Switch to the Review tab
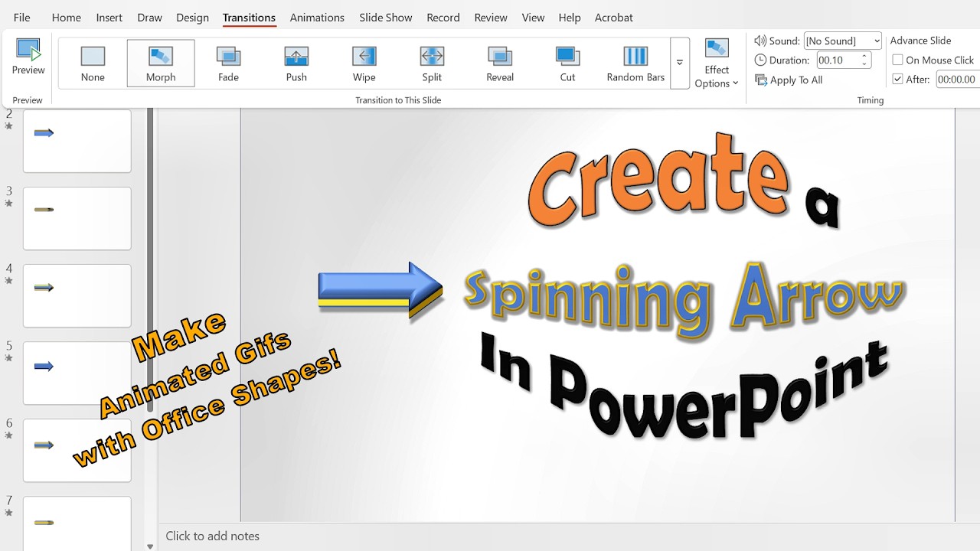The height and width of the screenshot is (551, 980). click(x=491, y=17)
